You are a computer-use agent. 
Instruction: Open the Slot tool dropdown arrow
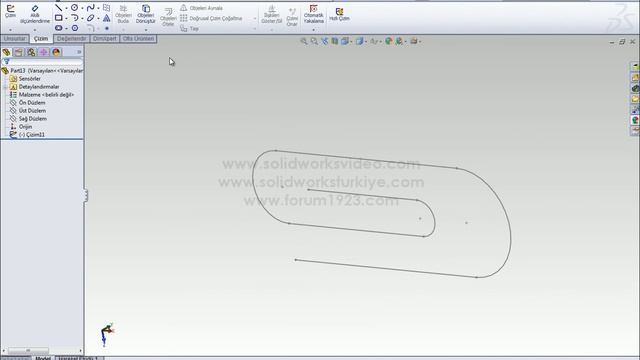click(66, 29)
